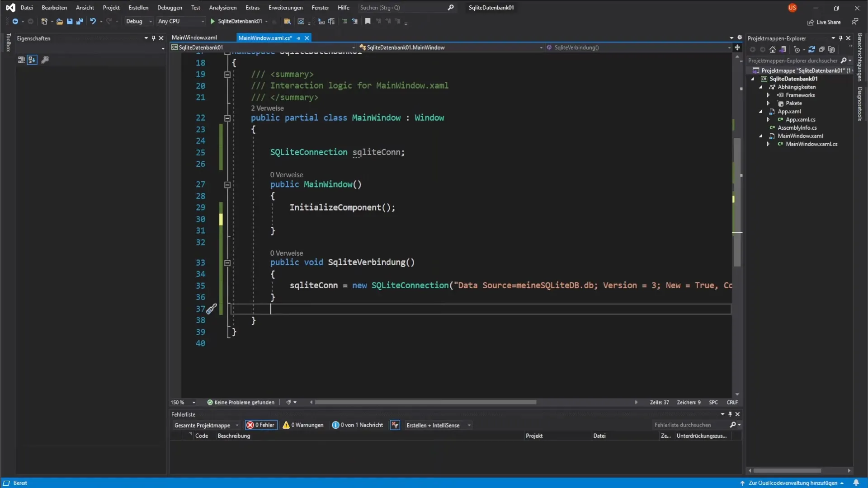Click the notifications bell in status bar
Image resolution: width=868 pixels, height=488 pixels.
click(x=856, y=483)
